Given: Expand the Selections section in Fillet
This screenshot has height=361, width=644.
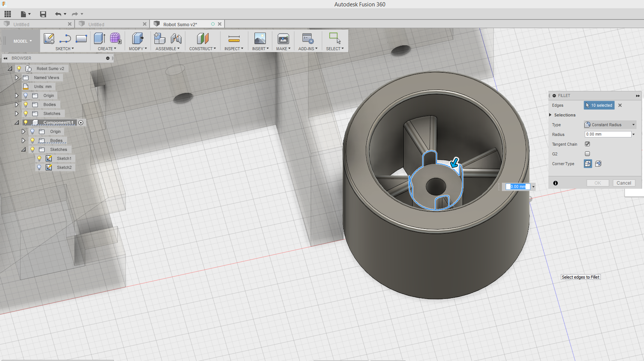Looking at the screenshot, I should coord(550,115).
